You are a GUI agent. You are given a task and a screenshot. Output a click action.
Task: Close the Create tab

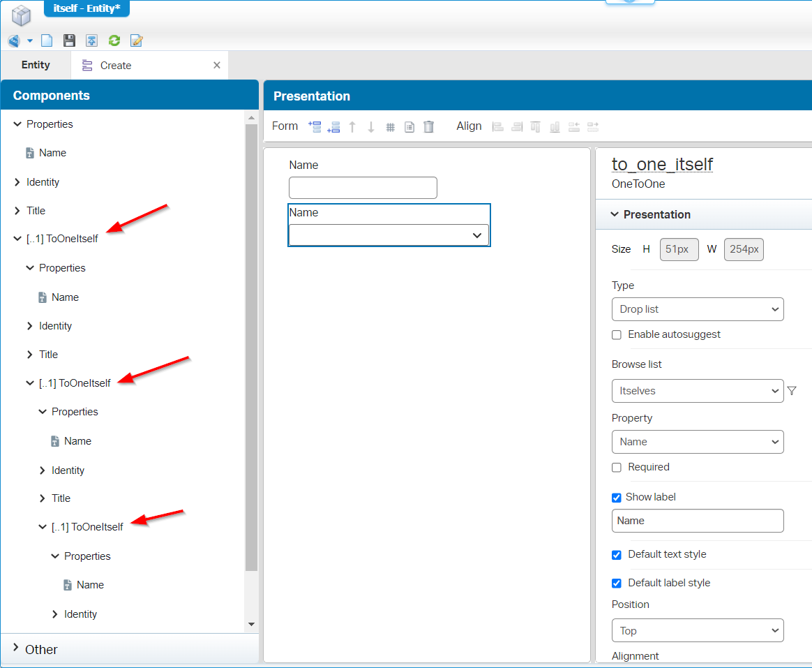click(217, 65)
